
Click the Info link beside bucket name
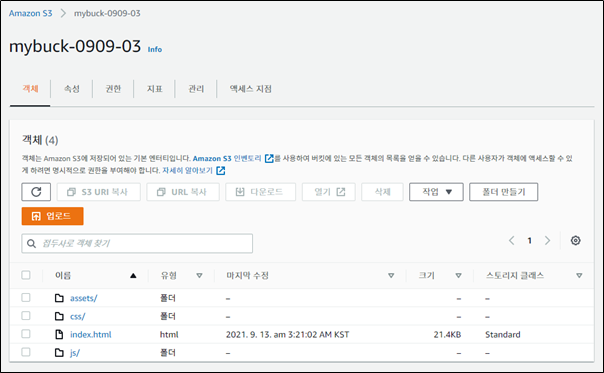[x=155, y=49]
